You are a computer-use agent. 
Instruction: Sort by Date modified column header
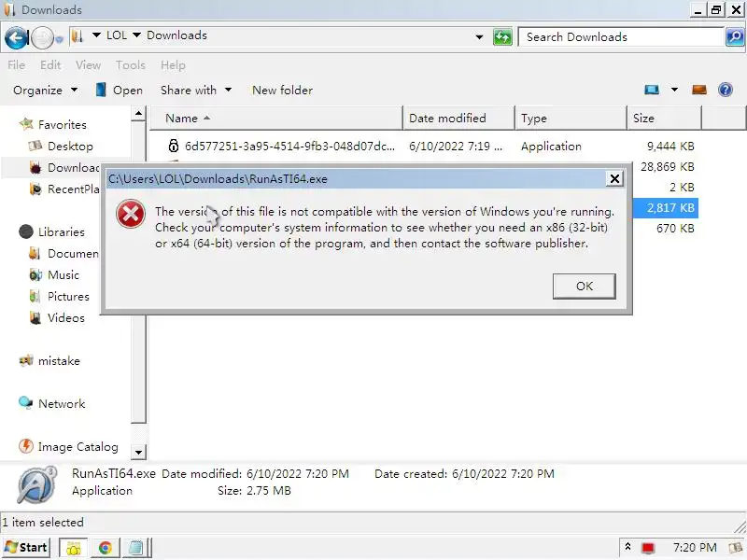458,119
